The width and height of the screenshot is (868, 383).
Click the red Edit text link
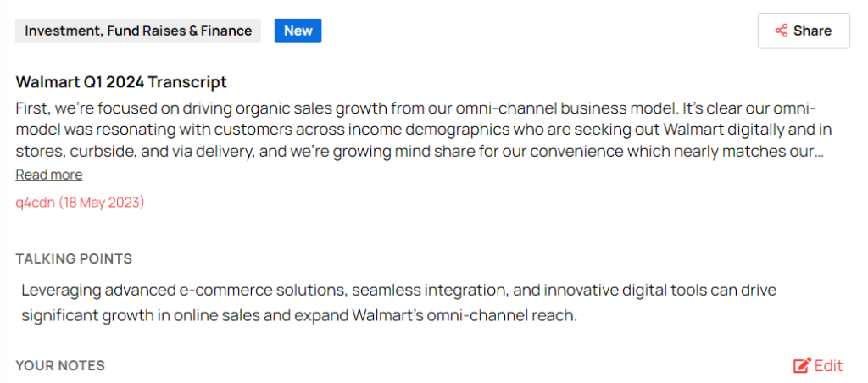(829, 366)
